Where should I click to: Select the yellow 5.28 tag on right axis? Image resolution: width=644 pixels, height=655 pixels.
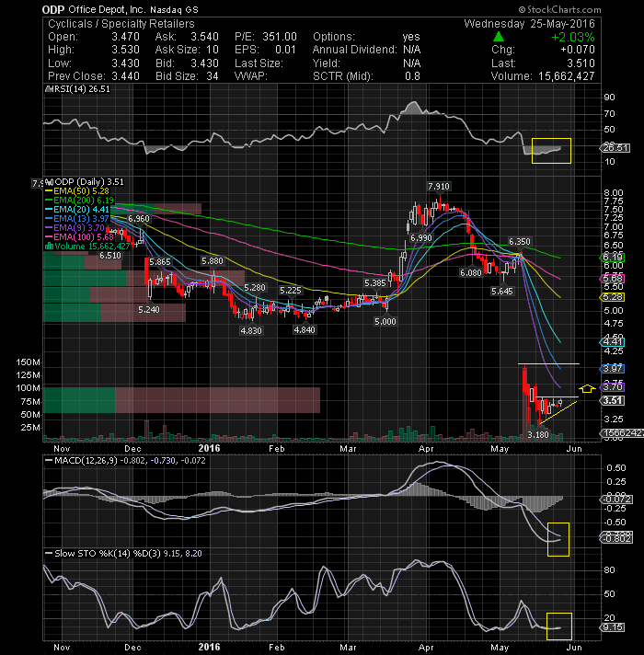(x=612, y=297)
